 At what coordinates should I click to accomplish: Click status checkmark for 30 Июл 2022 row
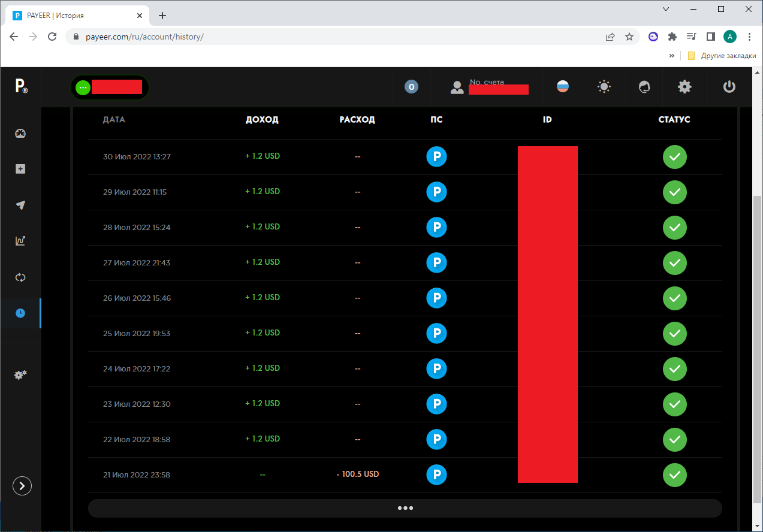tap(675, 157)
